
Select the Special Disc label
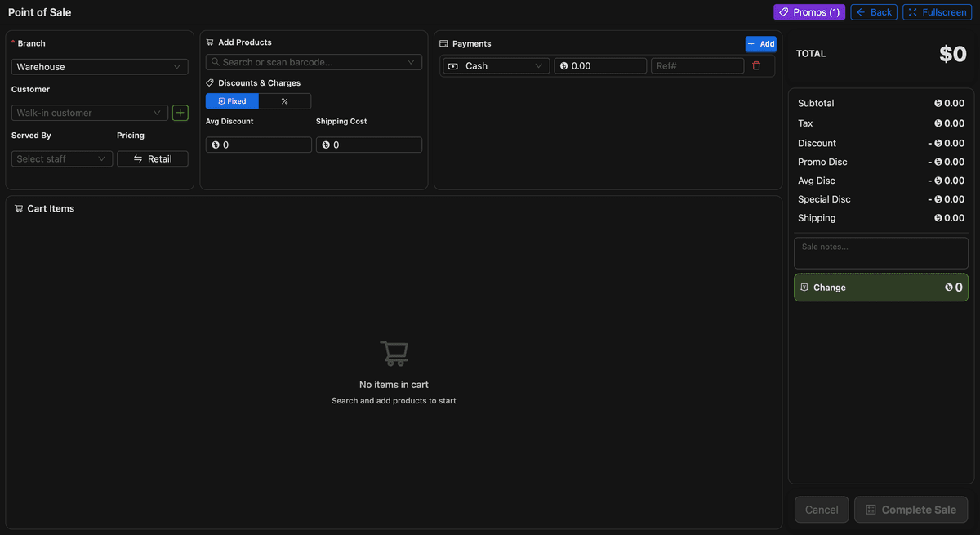pos(824,199)
